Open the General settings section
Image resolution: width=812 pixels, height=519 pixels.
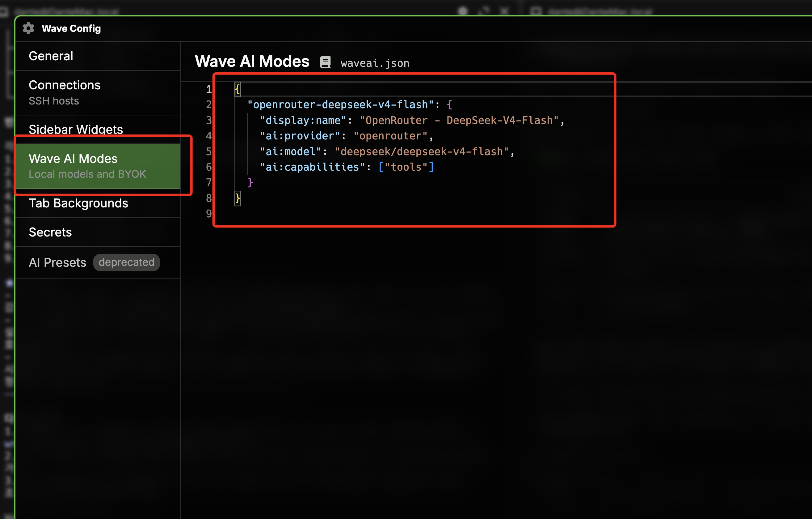(98, 56)
